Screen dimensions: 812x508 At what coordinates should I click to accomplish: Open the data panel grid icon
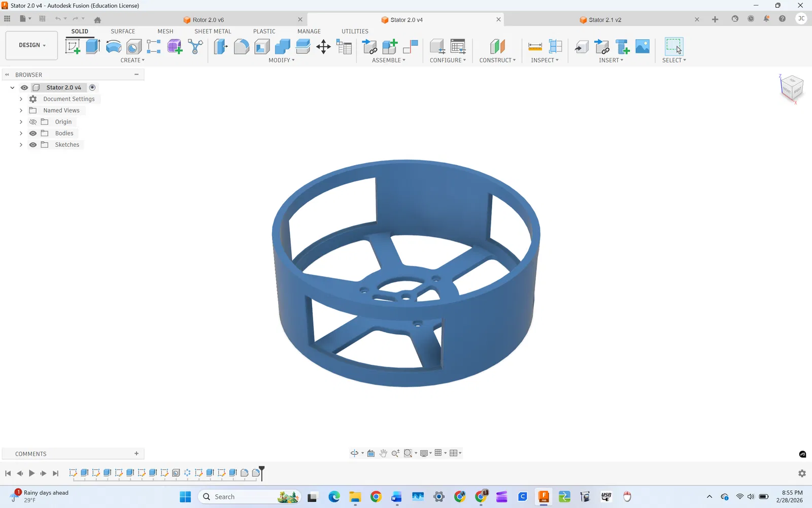[x=7, y=19]
